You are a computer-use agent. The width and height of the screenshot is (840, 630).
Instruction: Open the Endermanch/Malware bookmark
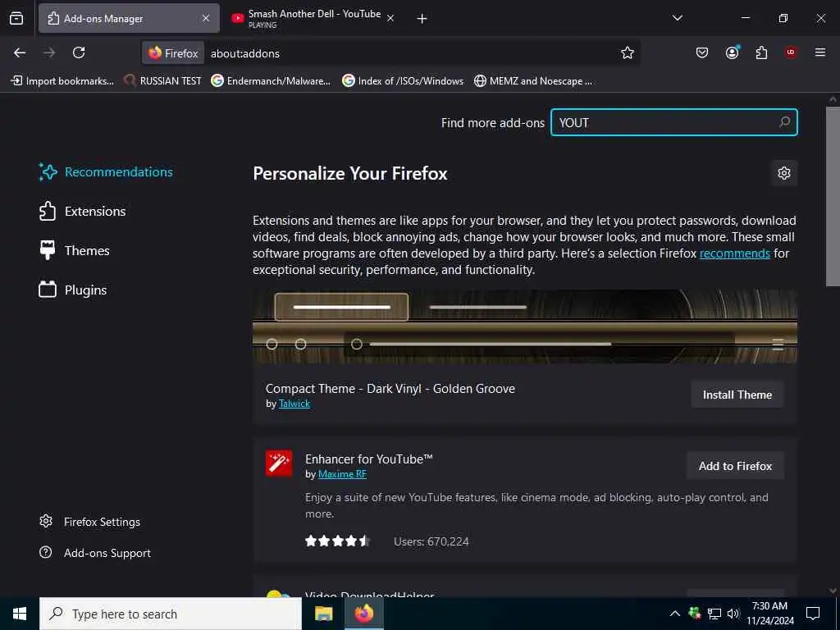[x=271, y=81]
